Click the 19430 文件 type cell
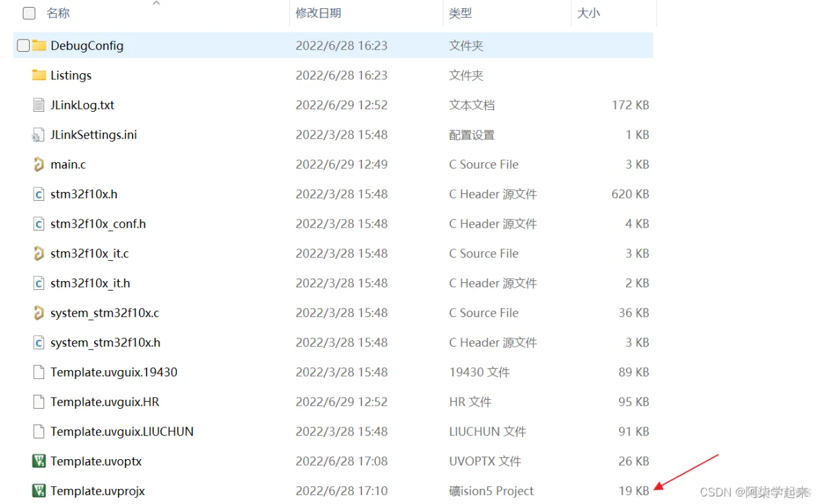Screen dimensions: 818x504 pyautogui.click(x=479, y=372)
